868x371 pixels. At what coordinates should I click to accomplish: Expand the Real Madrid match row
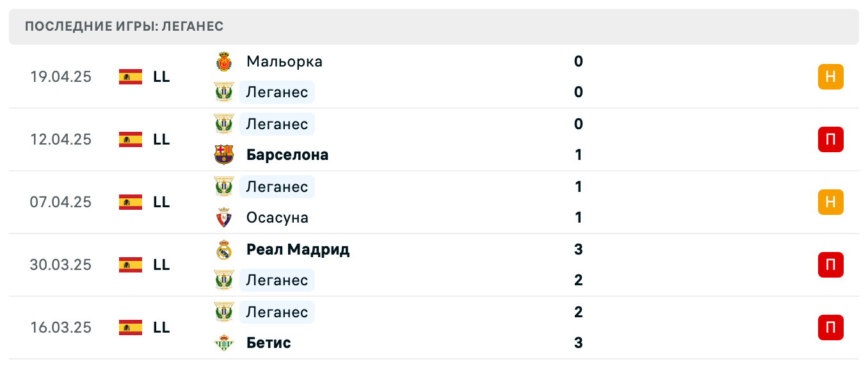click(x=448, y=265)
